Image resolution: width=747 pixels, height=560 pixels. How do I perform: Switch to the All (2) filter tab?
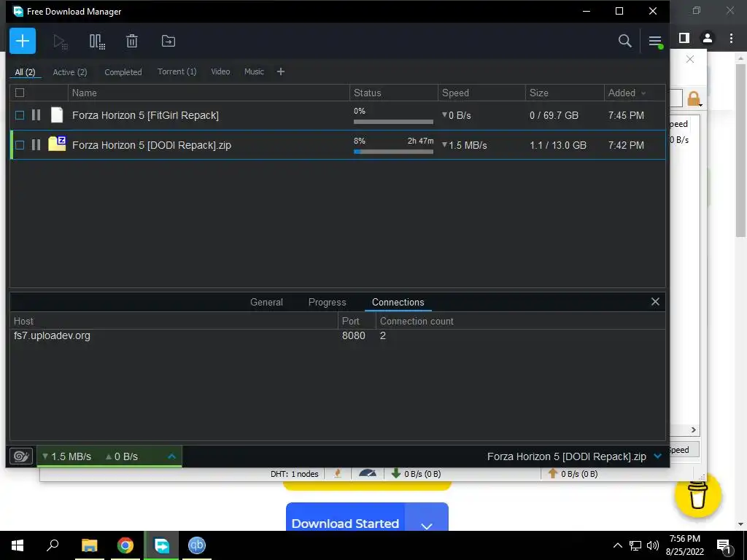tap(26, 72)
